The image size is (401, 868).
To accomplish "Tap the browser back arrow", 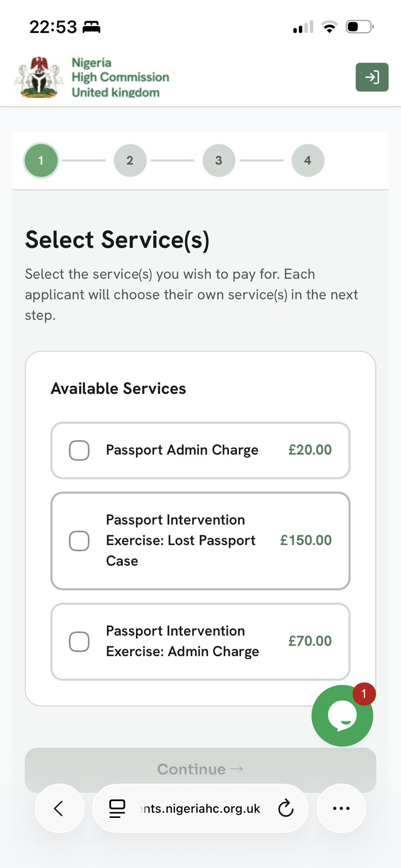I will tap(59, 808).
